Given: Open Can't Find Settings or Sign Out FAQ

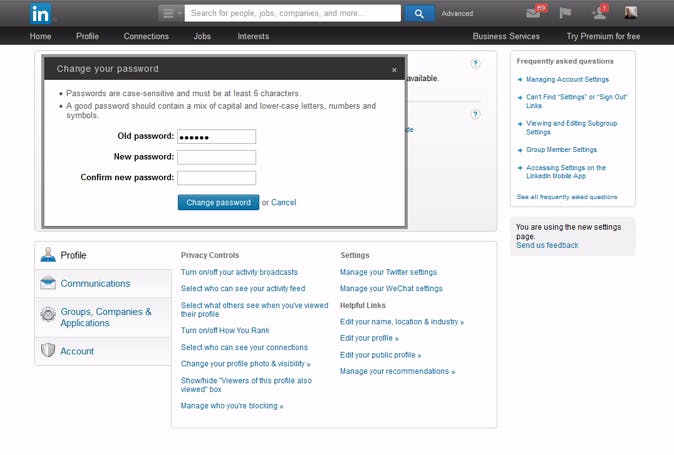Looking at the screenshot, I should tap(576, 101).
